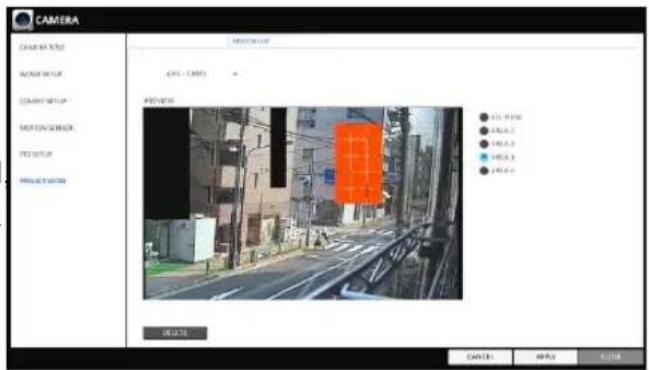Click the camera lens icon in header

click(22, 20)
